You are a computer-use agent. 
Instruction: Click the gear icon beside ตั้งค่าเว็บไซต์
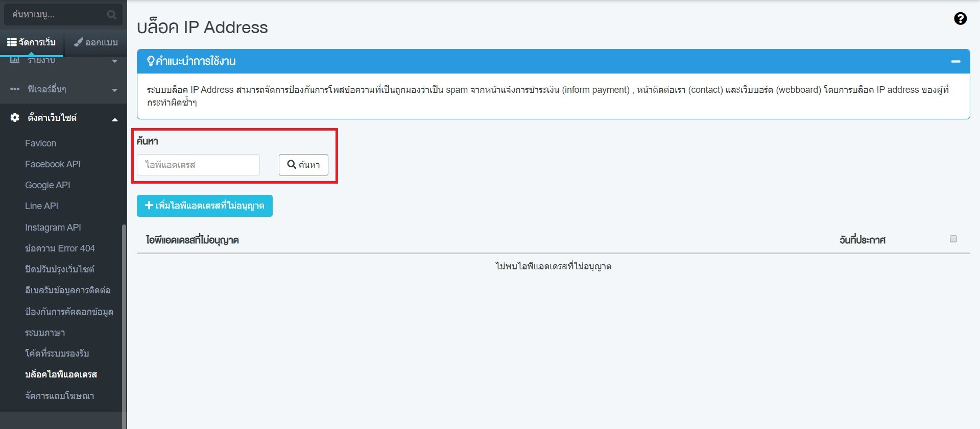click(15, 118)
